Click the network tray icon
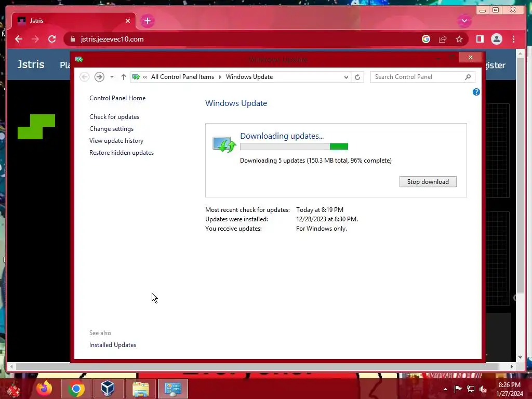The image size is (532, 399). point(471,389)
